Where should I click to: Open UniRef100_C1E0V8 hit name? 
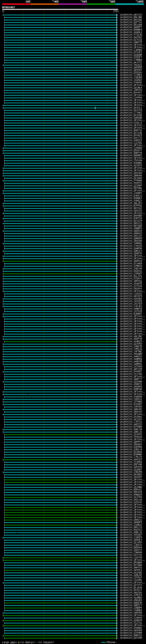coord(131,557)
